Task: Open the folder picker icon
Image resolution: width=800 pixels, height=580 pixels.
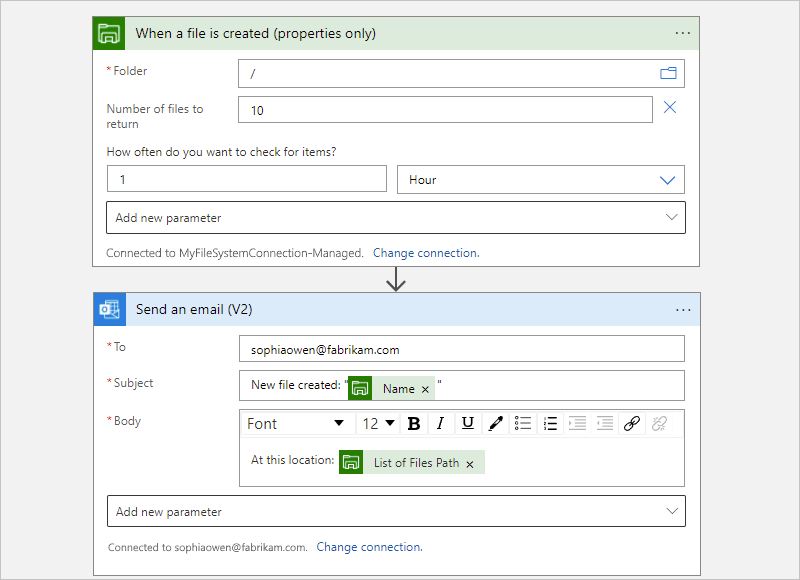Action: pyautogui.click(x=668, y=73)
